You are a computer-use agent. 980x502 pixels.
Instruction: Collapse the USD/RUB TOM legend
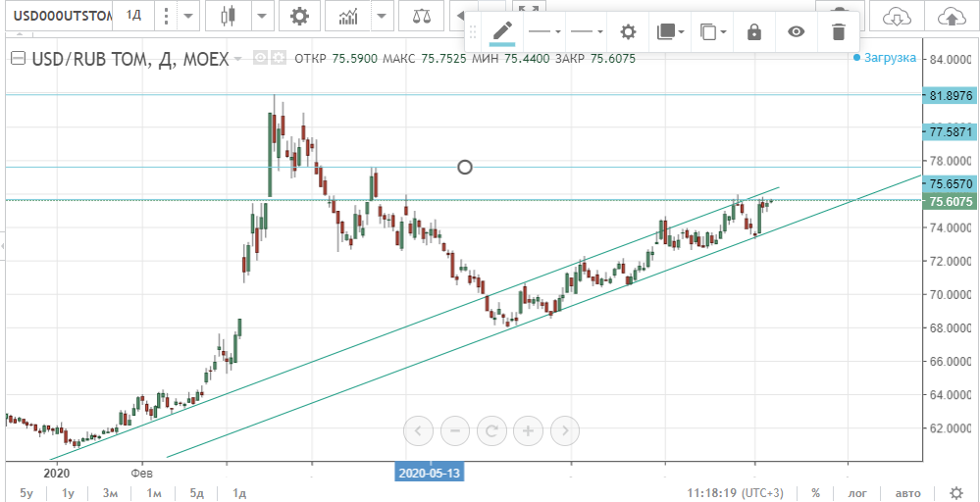pyautogui.click(x=19, y=59)
